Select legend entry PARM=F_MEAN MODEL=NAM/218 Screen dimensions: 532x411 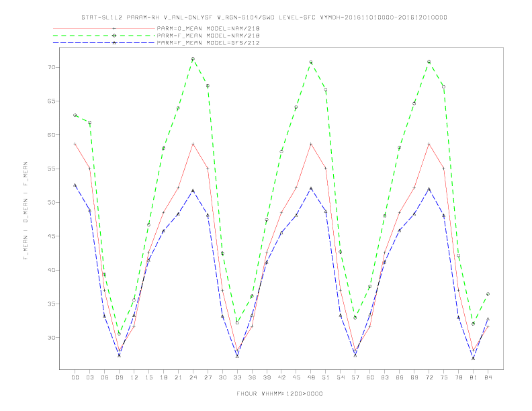208,36
